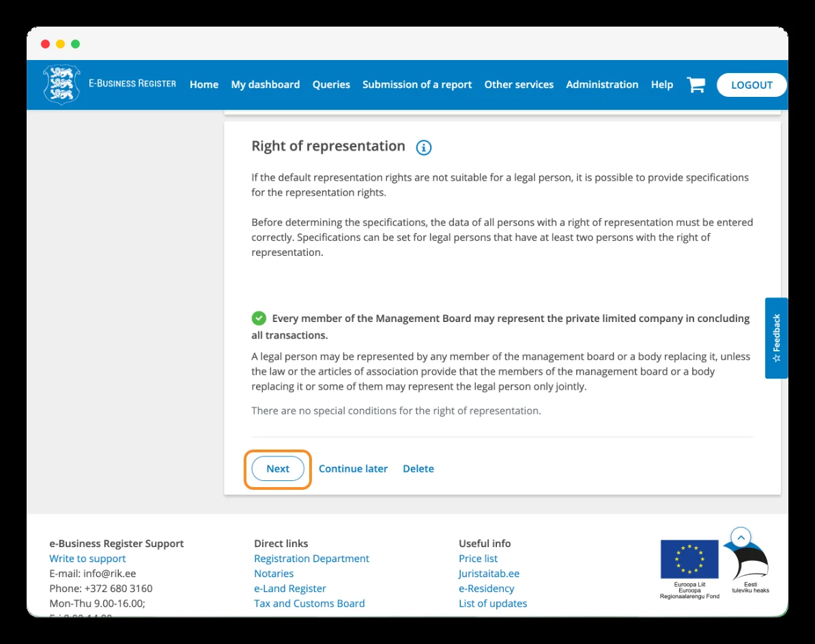Click the yellow minimize window dot
Viewport: 815px width, 644px height.
tap(60, 44)
